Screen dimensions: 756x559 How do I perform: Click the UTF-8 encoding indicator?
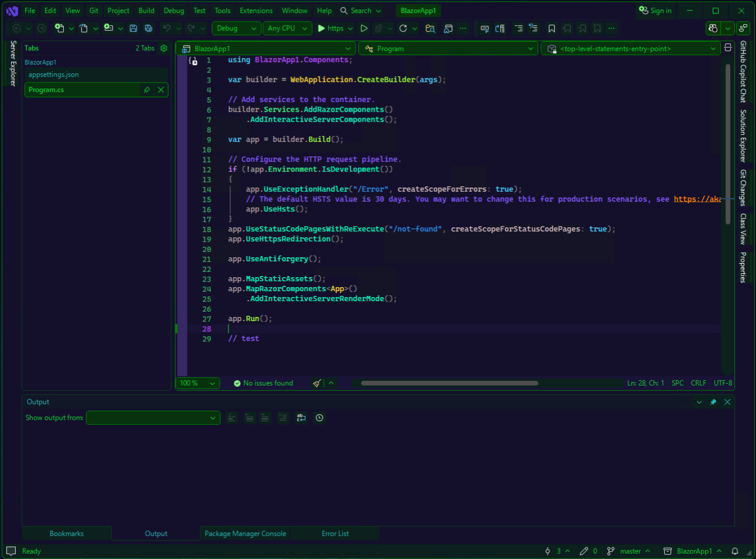(723, 383)
